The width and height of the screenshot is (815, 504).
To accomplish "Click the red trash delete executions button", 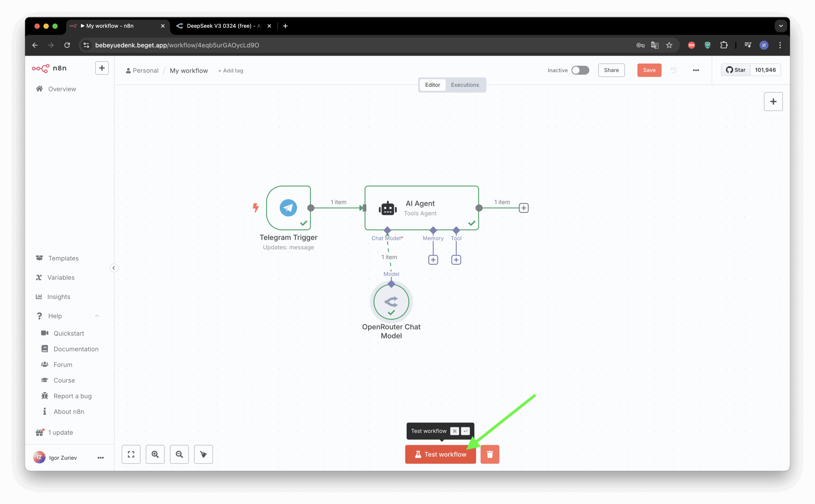I will pyautogui.click(x=490, y=454).
